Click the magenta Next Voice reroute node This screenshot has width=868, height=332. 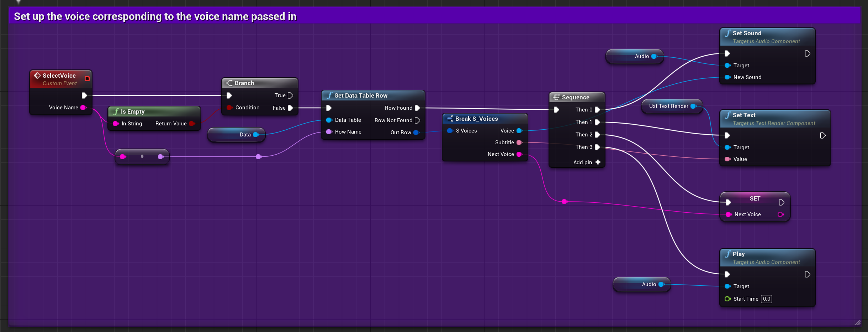click(564, 202)
